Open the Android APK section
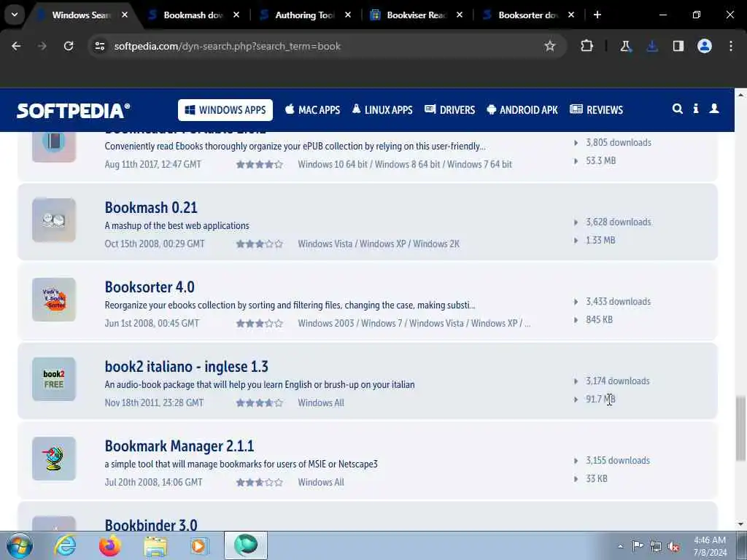Screen dimensions: 747x560 pos(522,110)
